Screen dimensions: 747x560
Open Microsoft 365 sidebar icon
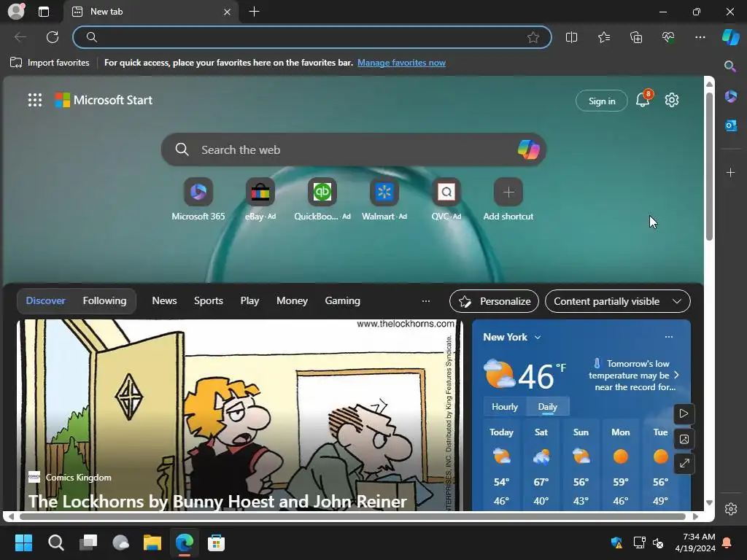point(730,96)
